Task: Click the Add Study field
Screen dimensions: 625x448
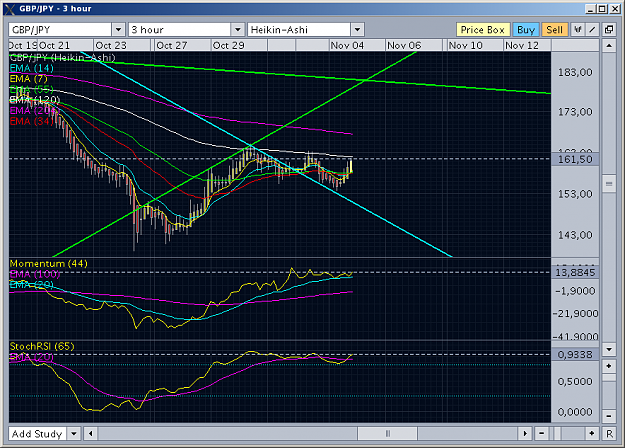Action: 38,433
